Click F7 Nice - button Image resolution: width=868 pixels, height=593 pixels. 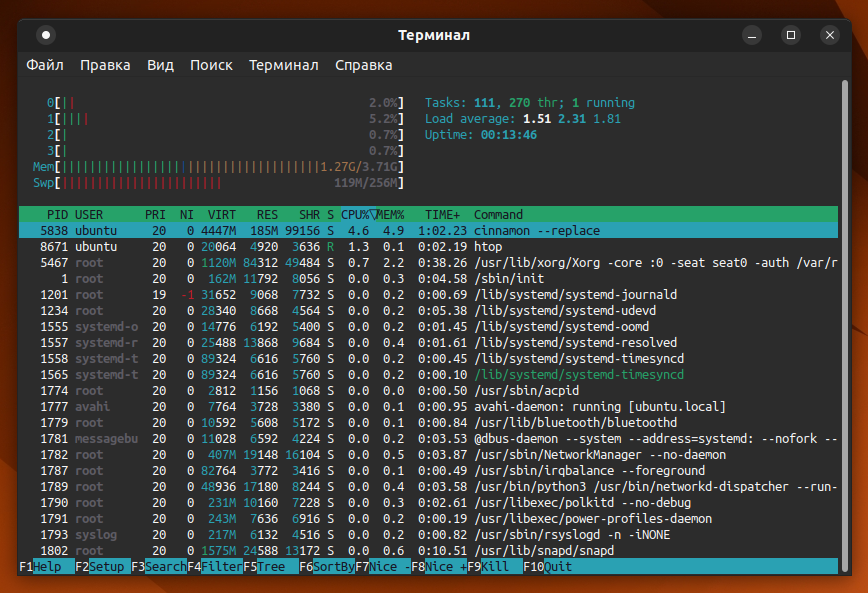(383, 566)
